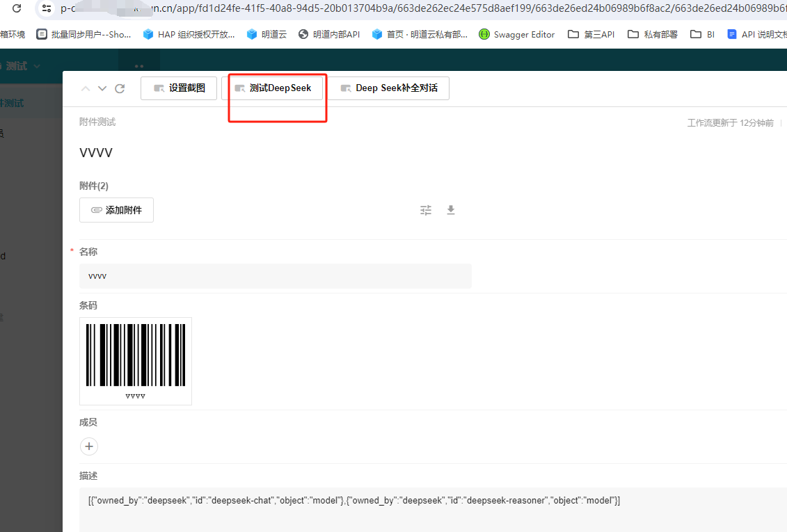This screenshot has height=532, width=787.
Task: Open BI bookmarks folder
Action: point(703,34)
